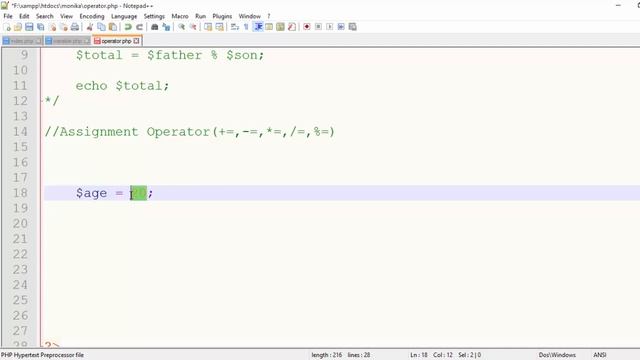This screenshot has height=360, width=640.
Task: Click Ln : 18 status bar entry
Action: 419,355
